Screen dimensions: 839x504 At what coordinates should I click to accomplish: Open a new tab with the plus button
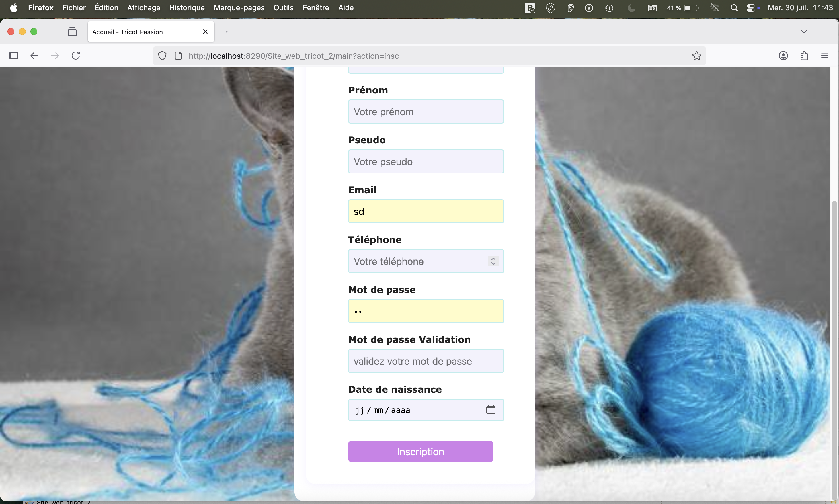227,32
